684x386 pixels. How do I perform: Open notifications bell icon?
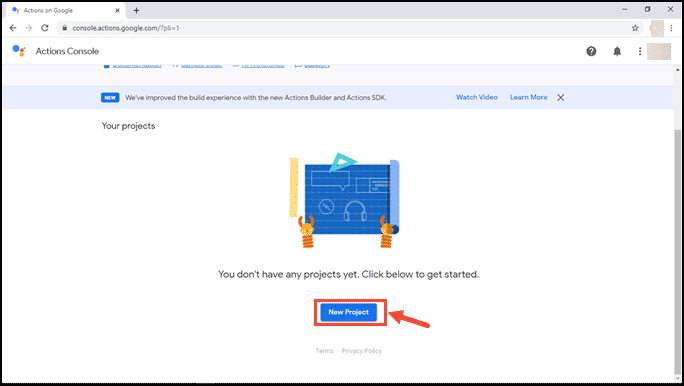coord(617,51)
